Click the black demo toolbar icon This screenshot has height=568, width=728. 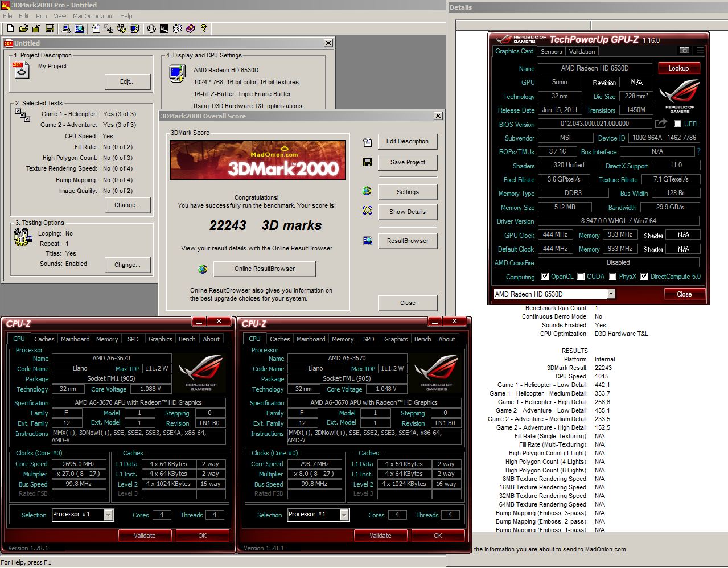[164, 28]
